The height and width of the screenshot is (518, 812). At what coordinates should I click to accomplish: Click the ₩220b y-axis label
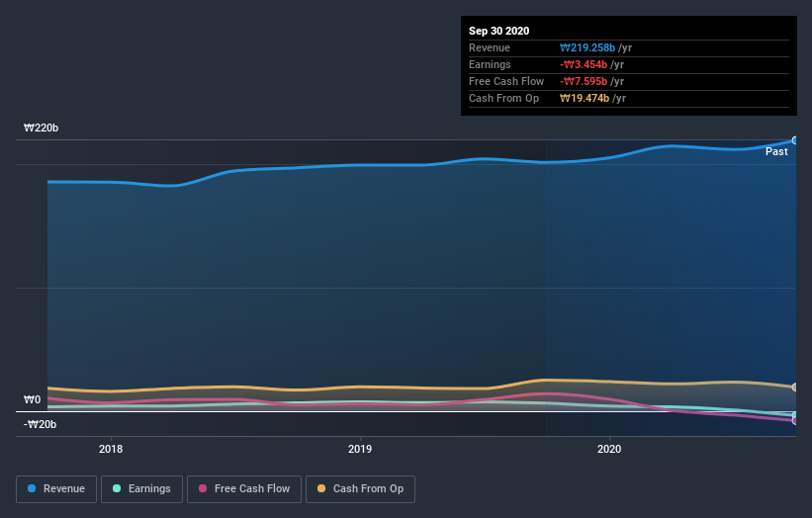41,128
